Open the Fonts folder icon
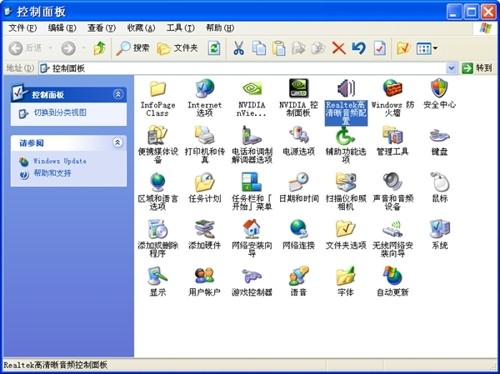The image size is (500, 374). (346, 276)
